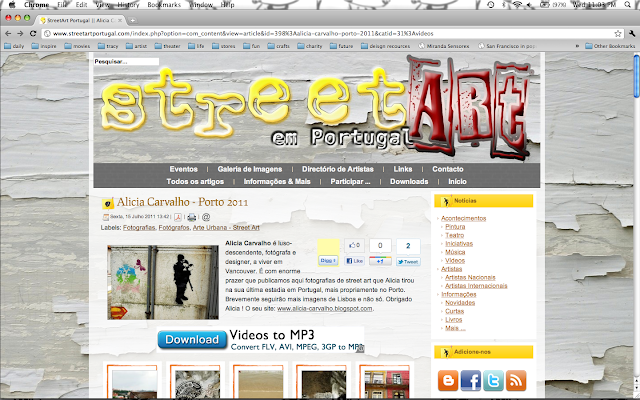Screen dimensions: 640x400
Task: Go to Contacto page
Action: [x=448, y=169]
